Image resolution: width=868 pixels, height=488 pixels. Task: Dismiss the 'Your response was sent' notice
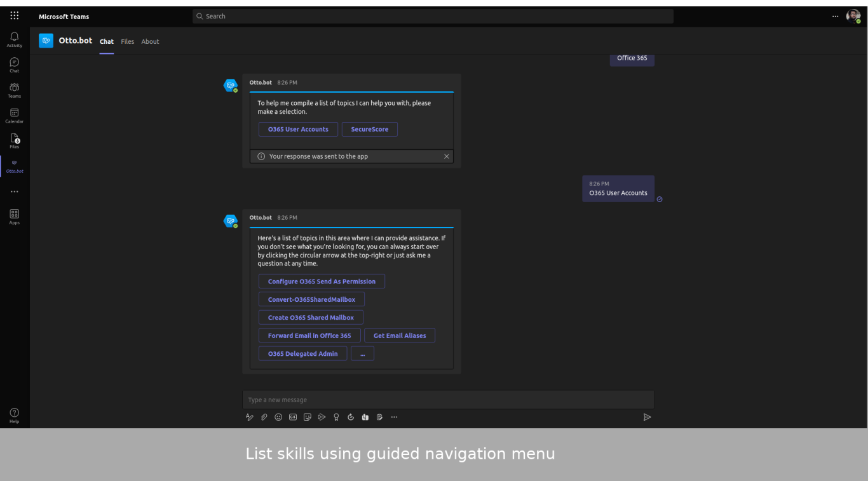446,156
